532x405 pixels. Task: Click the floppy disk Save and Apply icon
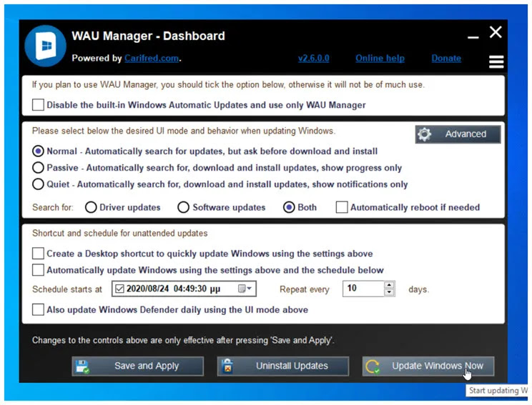(82, 366)
